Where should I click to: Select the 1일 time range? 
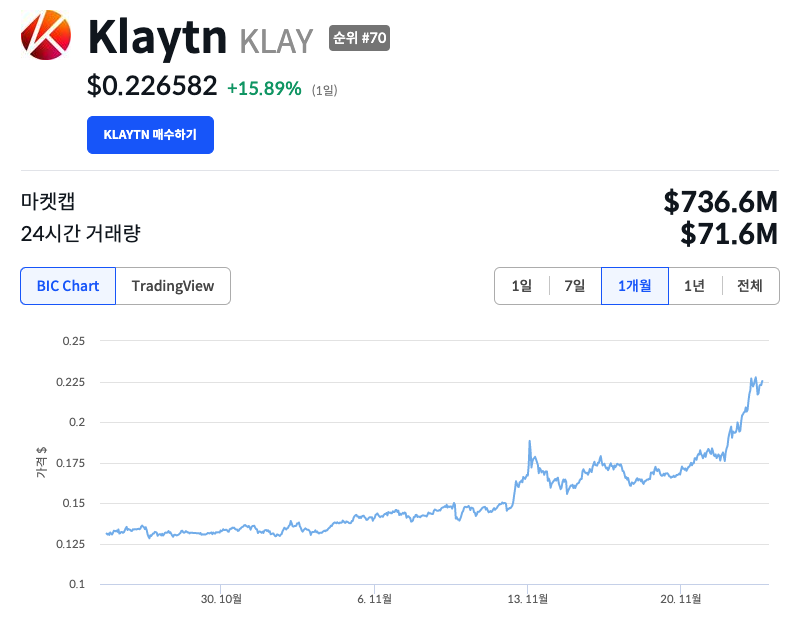522,286
